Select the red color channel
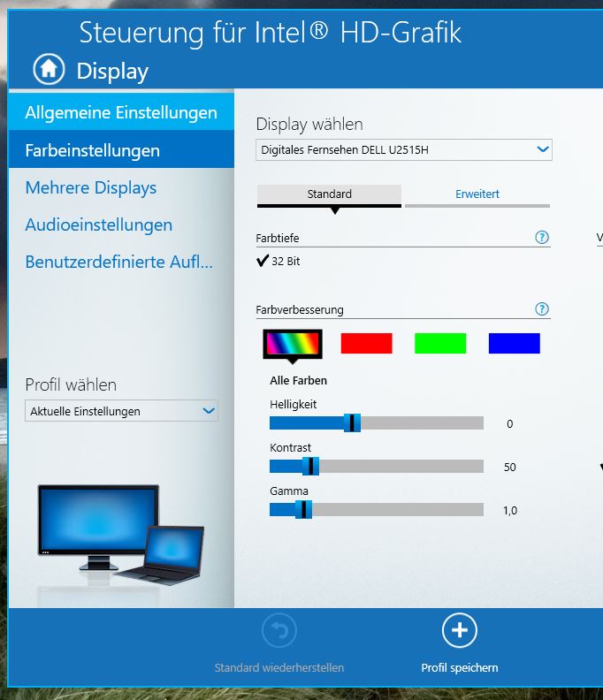 pos(366,343)
